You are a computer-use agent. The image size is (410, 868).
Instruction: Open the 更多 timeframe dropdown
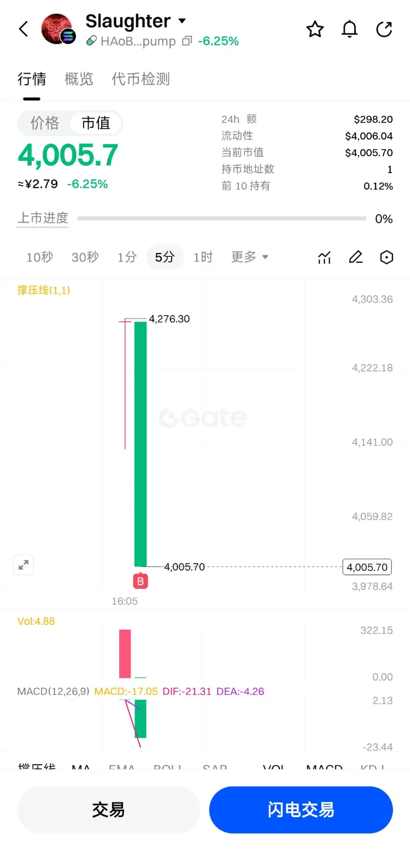[x=249, y=257]
